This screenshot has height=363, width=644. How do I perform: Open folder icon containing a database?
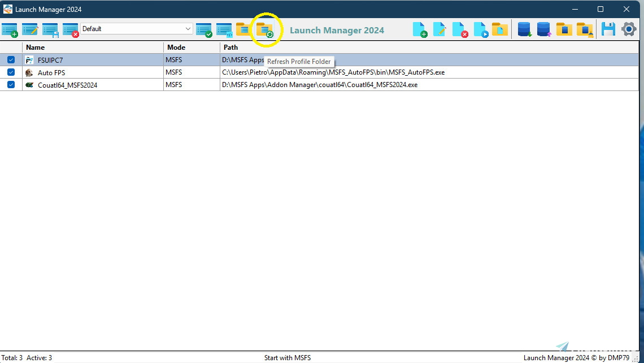(x=564, y=29)
